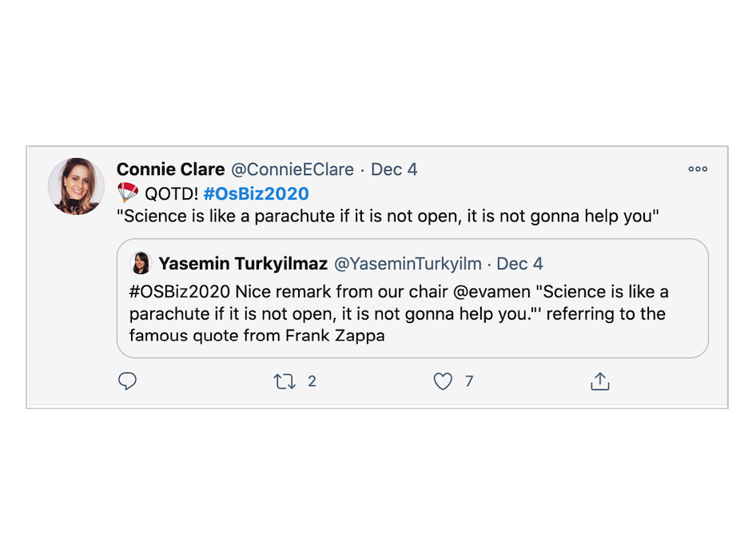The height and width of the screenshot is (553, 756).
Task: Click the parachute emoji
Action: (x=128, y=193)
